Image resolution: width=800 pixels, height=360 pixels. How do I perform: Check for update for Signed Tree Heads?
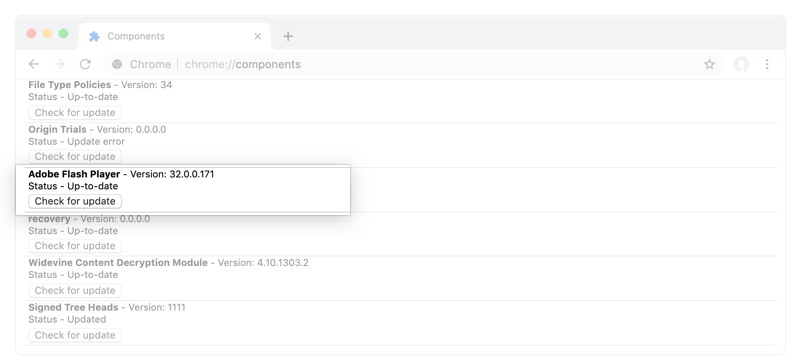(x=75, y=335)
